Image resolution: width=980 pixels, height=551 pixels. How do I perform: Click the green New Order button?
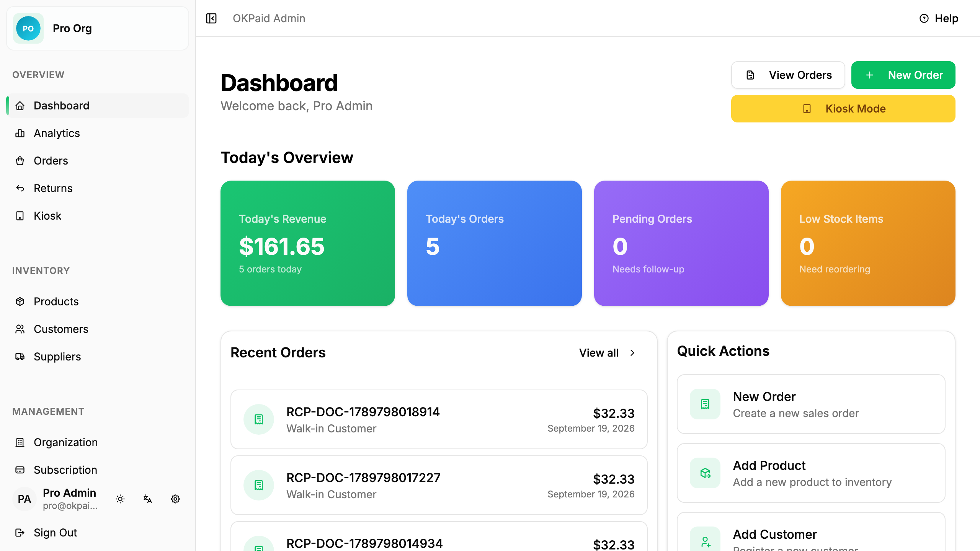pyautogui.click(x=903, y=75)
